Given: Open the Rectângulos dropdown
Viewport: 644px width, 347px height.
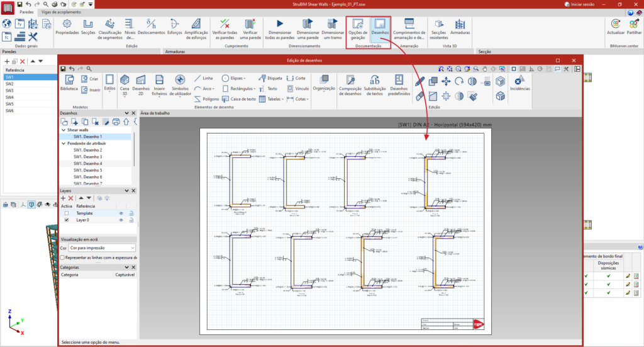Looking at the screenshot, I should pos(238,88).
